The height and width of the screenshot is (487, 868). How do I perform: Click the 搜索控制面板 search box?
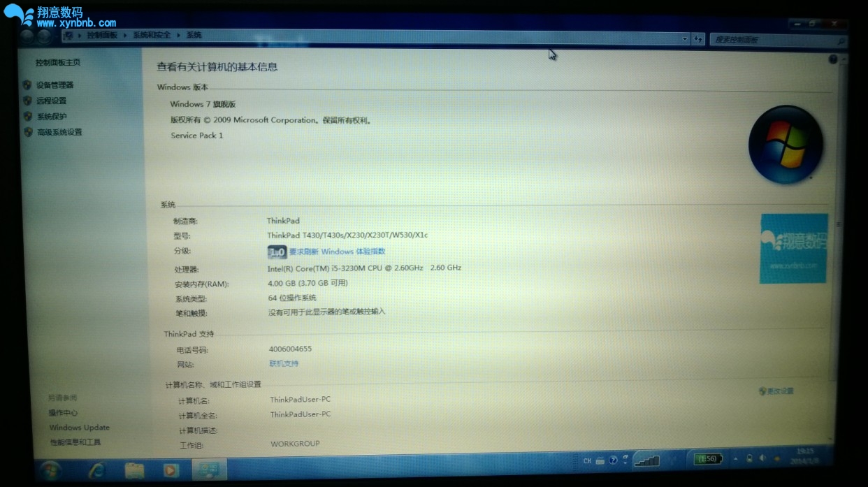pyautogui.click(x=778, y=41)
